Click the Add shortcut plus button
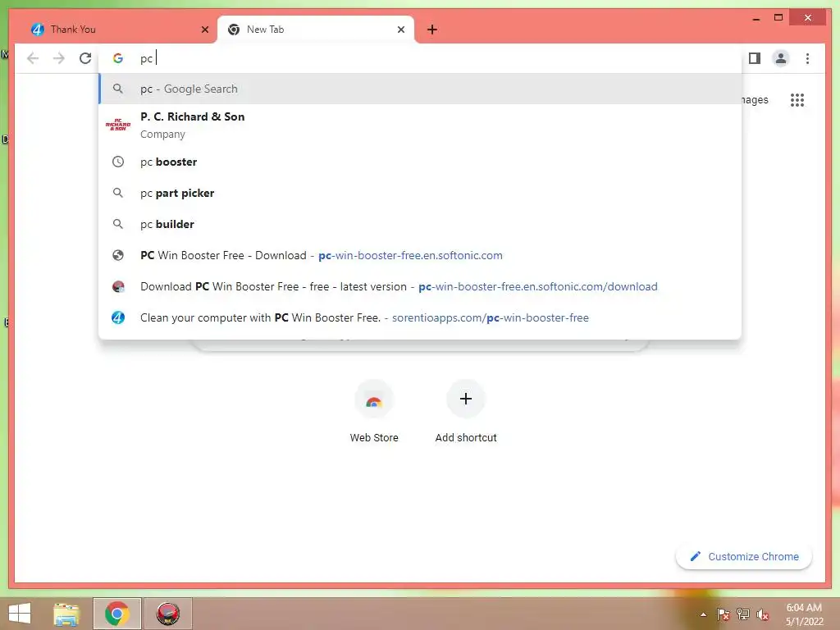This screenshot has width=840, height=630. click(466, 399)
